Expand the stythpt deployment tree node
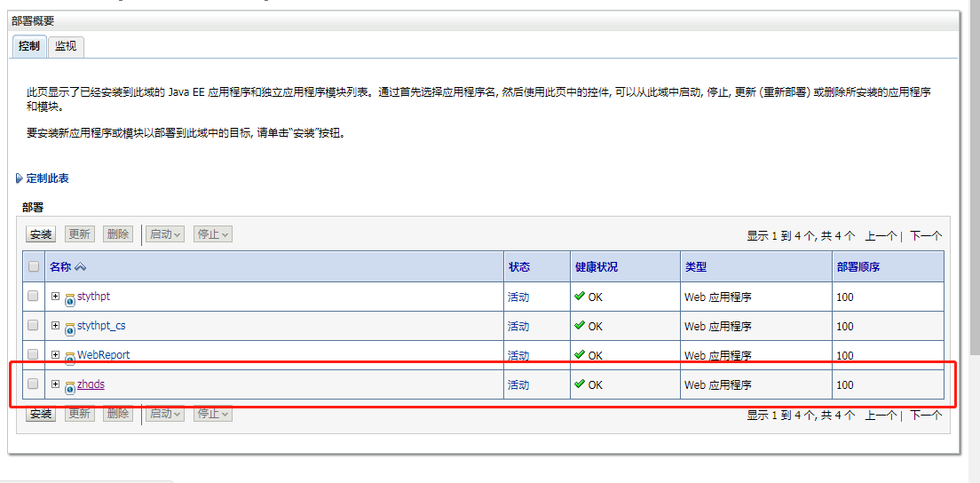980x483 pixels. tap(55, 297)
